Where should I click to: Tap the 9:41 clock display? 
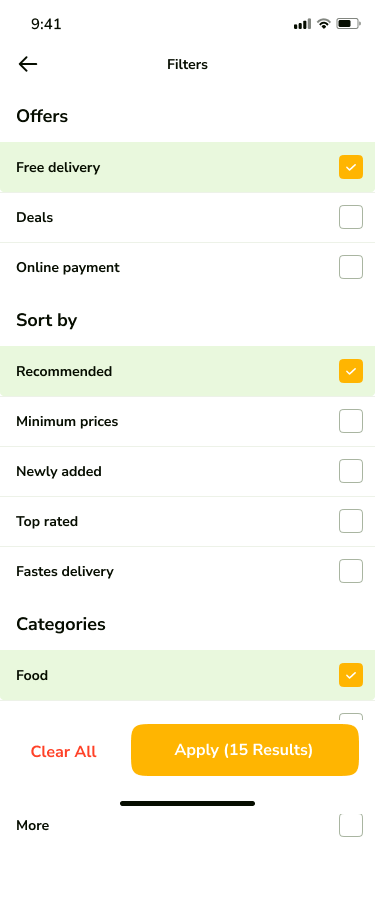(x=46, y=24)
